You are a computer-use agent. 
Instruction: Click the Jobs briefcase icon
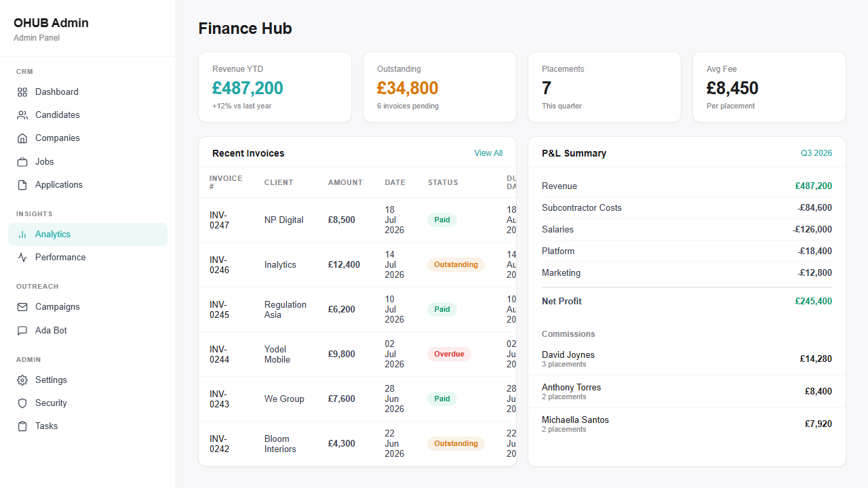(22, 162)
